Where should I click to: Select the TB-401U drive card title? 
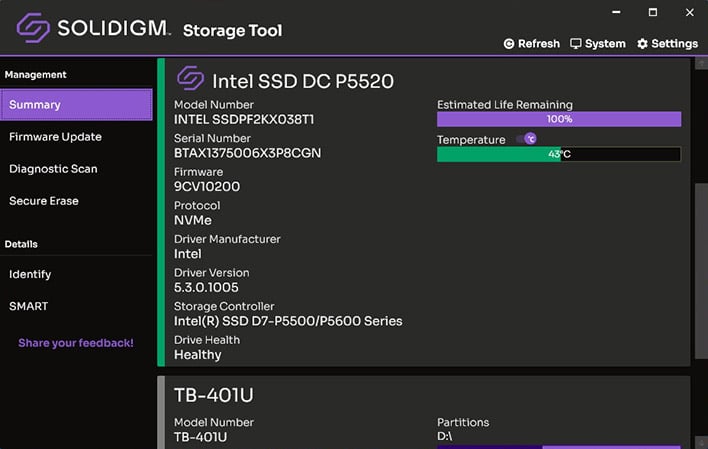pos(214,395)
